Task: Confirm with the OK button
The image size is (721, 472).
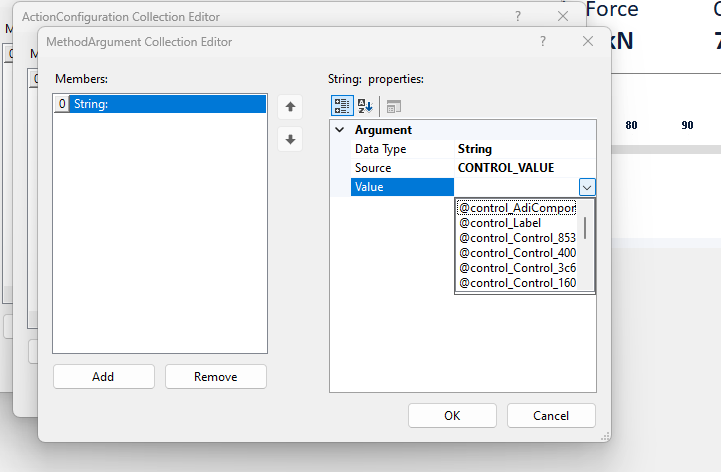Action: click(452, 415)
